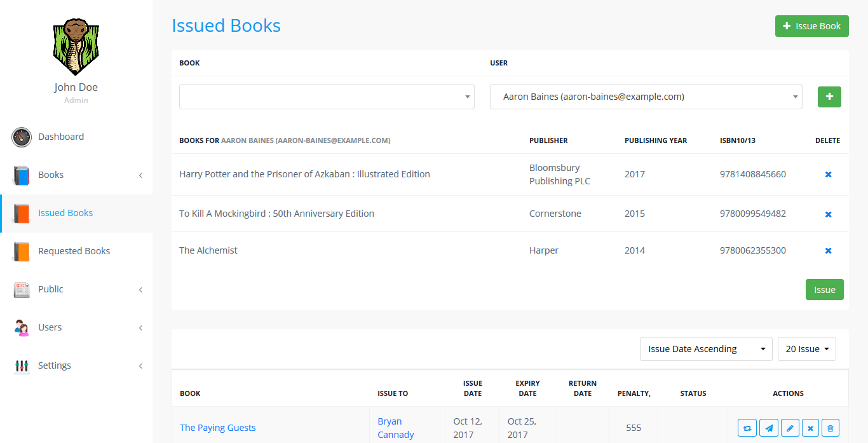Image resolution: width=868 pixels, height=443 pixels.
Task: Expand the Books sidebar menu
Action: pos(76,175)
